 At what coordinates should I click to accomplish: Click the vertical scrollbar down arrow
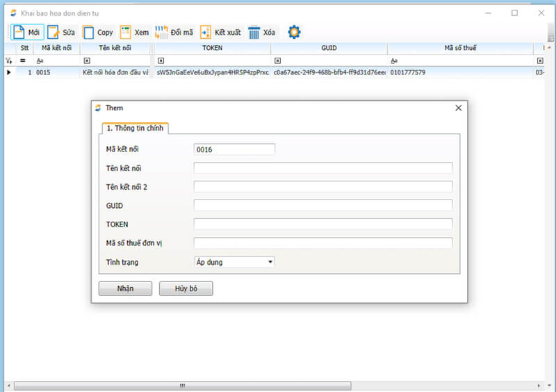(550, 386)
